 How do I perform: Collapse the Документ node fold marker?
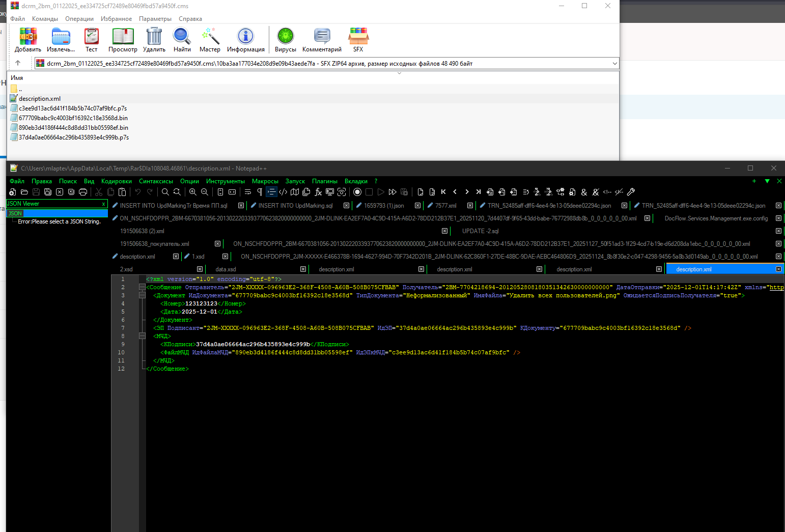point(142,295)
